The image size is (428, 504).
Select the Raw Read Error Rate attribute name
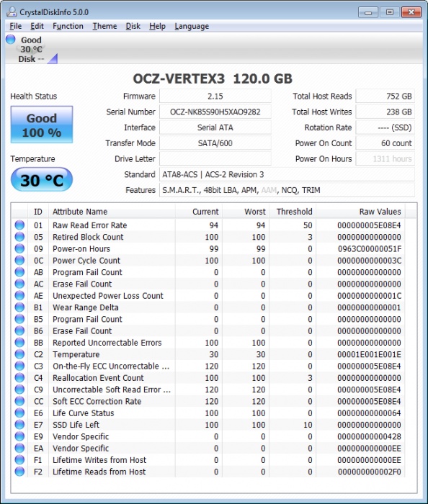pos(90,225)
